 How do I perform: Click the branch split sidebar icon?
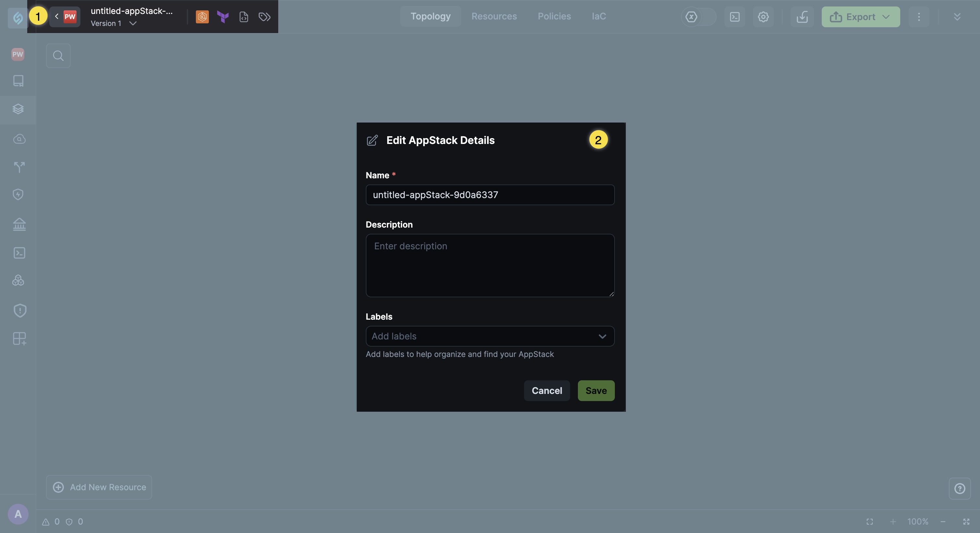[19, 167]
